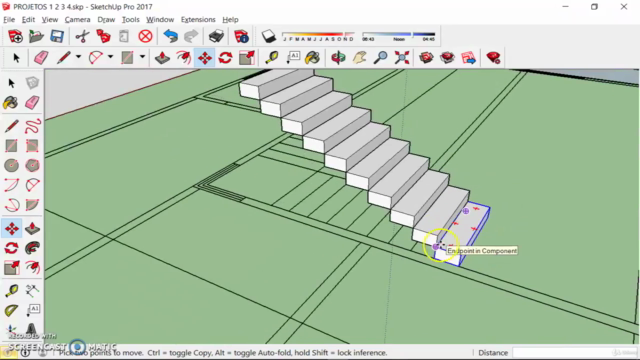Click the Cut scissors icon
640x360 pixels.
coord(82,36)
